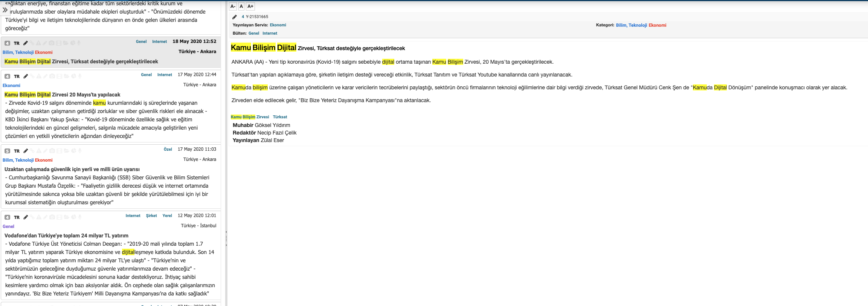
Task: Click the link chain icon on the 17 May 12:44 item
Action: [32, 76]
